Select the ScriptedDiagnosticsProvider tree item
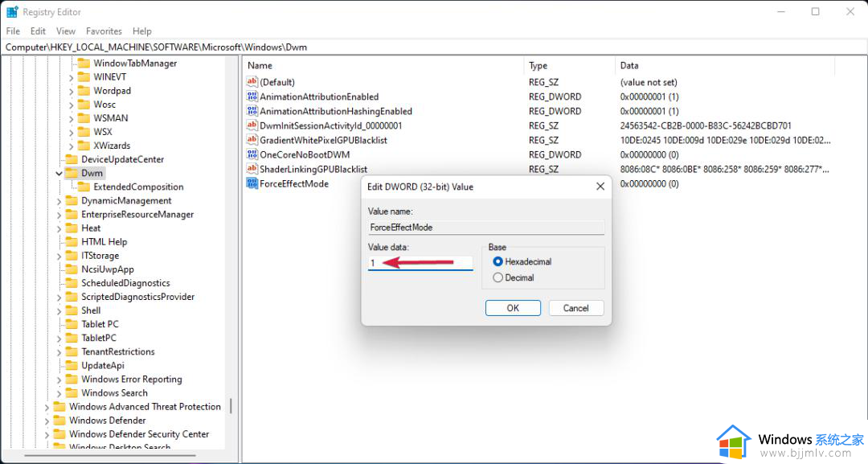 tap(138, 297)
